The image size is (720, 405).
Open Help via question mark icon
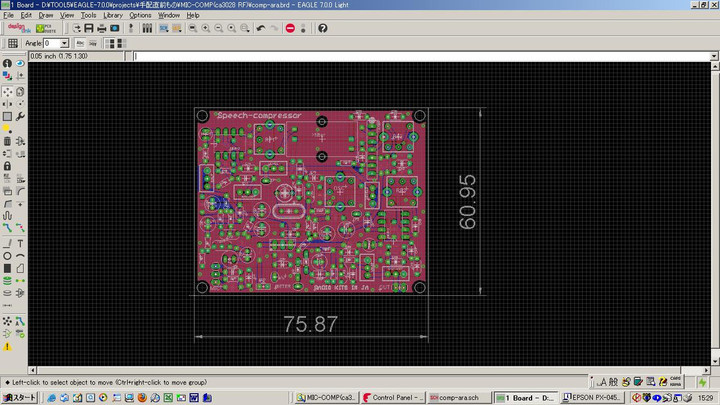[322, 28]
